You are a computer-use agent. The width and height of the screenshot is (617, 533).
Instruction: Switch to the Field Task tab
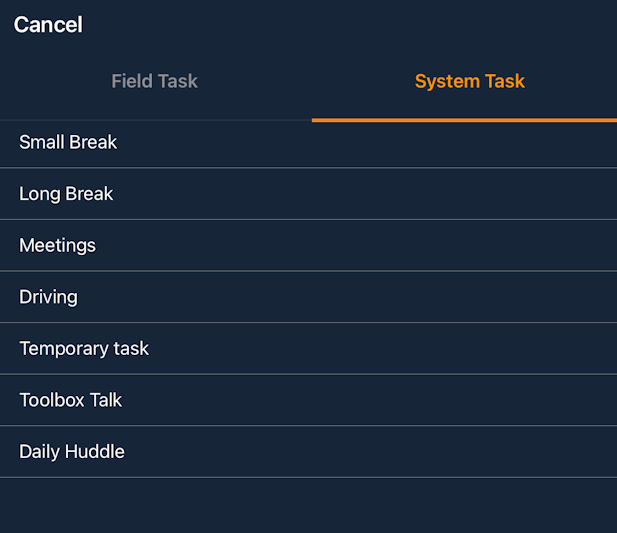tap(154, 82)
